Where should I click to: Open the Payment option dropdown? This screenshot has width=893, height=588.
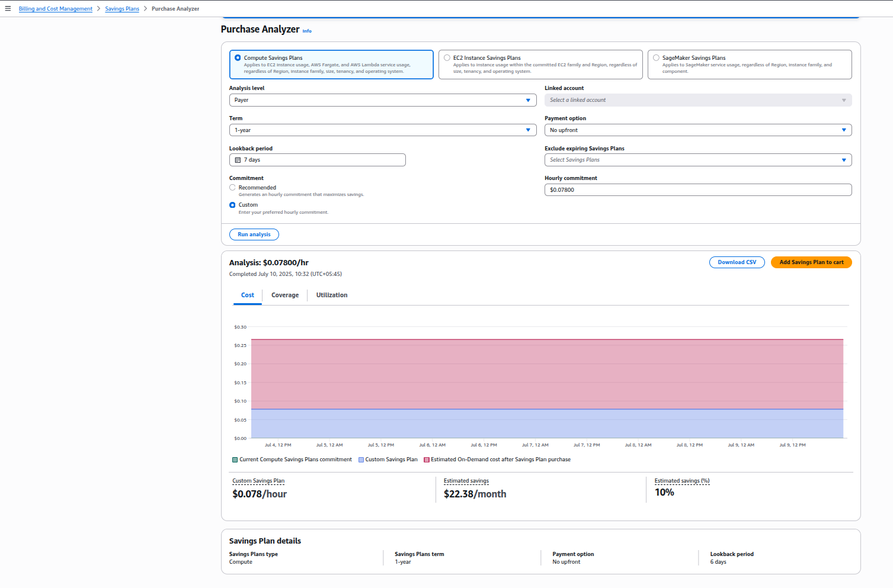point(697,130)
